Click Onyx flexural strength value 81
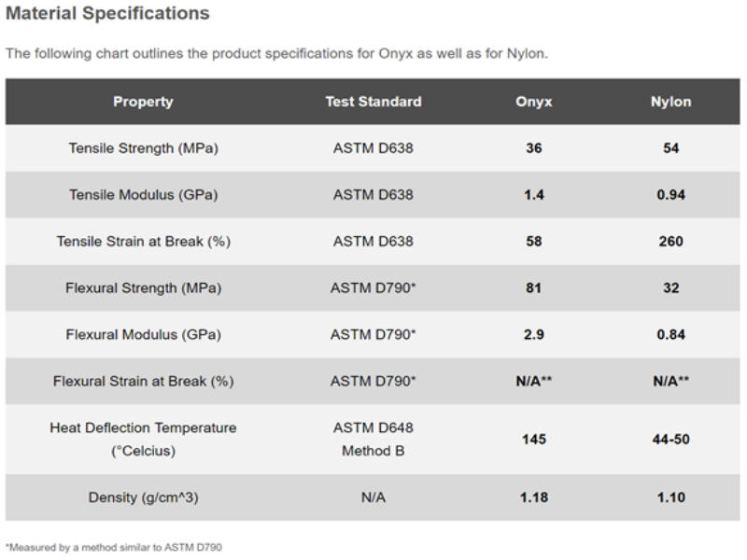Image resolution: width=747 pixels, height=560 pixels. tap(534, 288)
